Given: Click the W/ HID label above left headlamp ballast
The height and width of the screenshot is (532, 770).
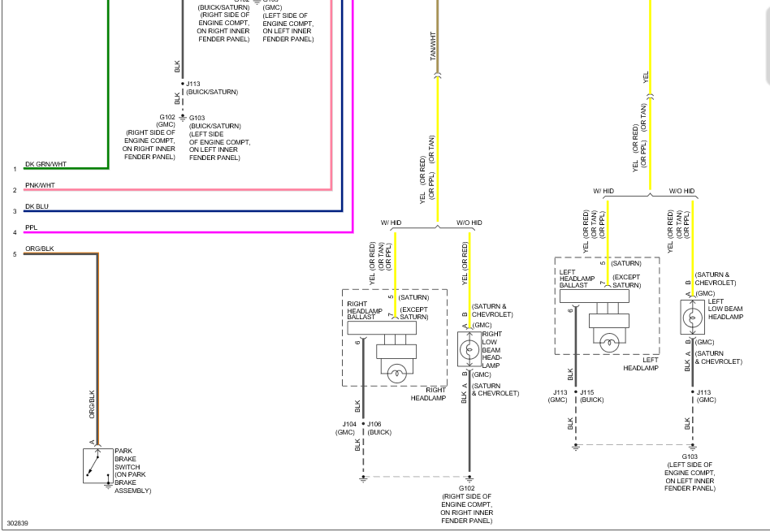Looking at the screenshot, I should 603,191.
